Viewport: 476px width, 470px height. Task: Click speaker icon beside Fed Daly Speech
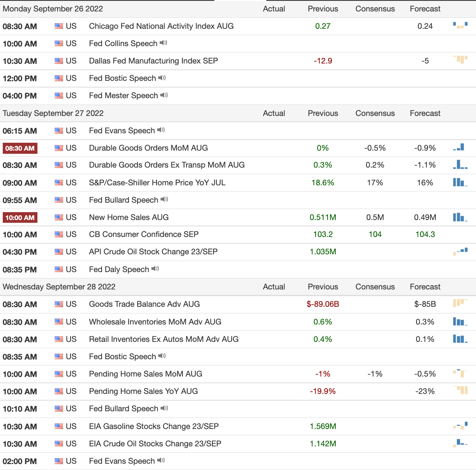tap(155, 269)
